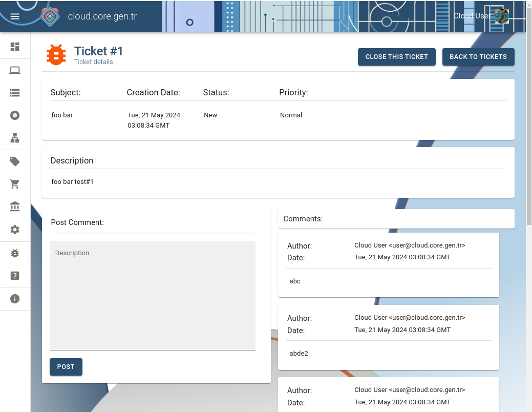Select the laptop icon for virtual machines

15,70
